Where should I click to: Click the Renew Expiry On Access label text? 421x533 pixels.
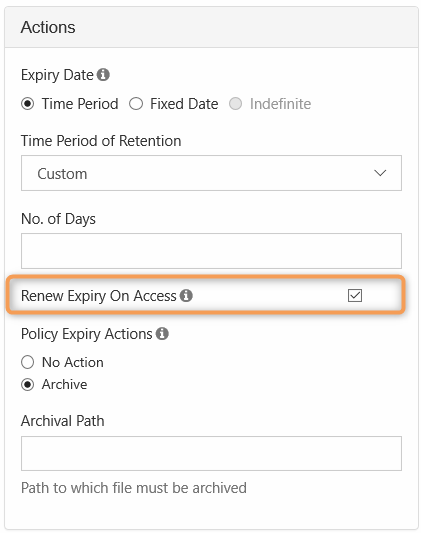click(x=99, y=296)
